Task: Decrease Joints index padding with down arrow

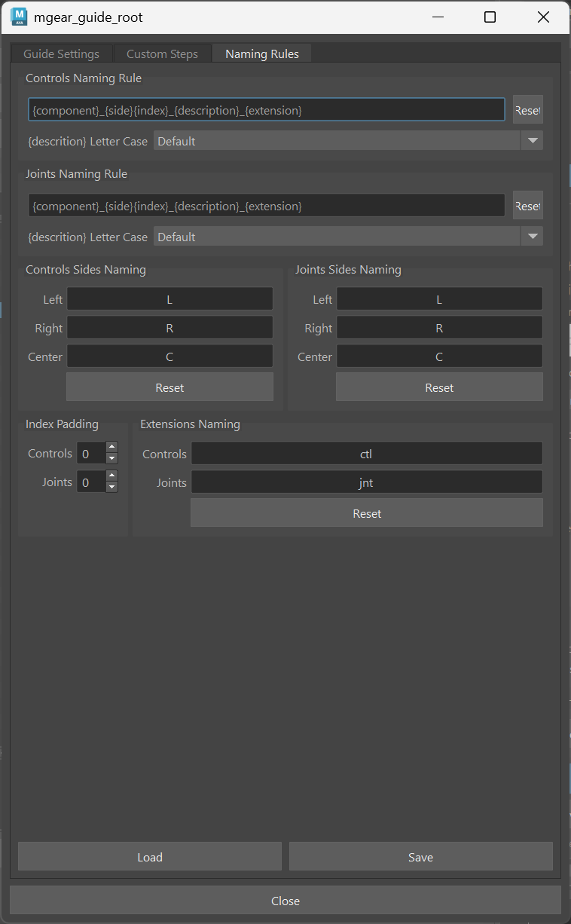Action: [x=111, y=487]
